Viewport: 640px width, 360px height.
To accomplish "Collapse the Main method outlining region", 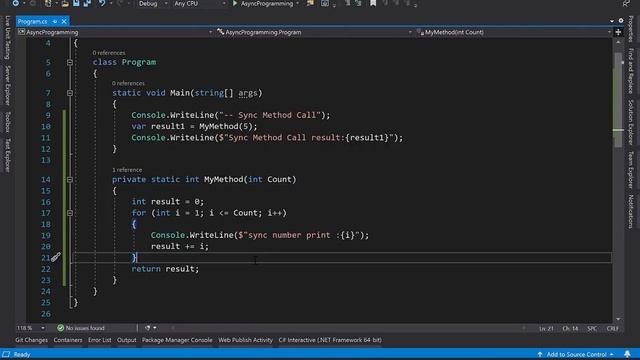I will tap(70, 93).
